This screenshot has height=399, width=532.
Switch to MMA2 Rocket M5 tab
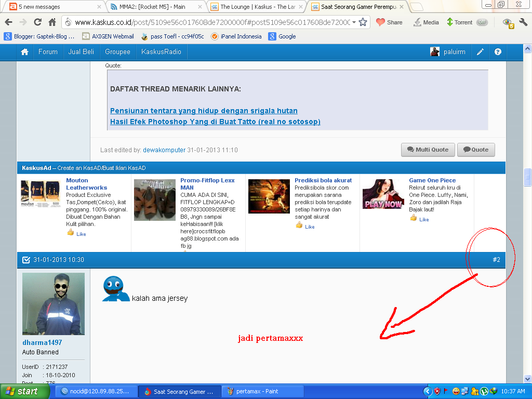tap(155, 6)
